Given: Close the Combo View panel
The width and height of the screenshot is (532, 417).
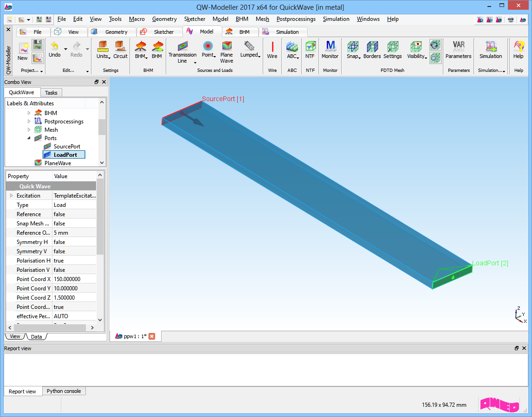Looking at the screenshot, I should tap(104, 82).
